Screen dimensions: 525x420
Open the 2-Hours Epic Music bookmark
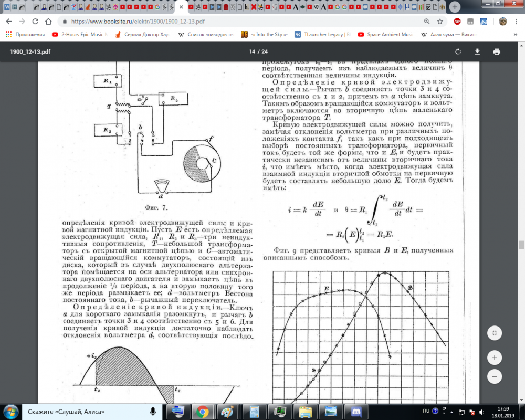coord(79,35)
